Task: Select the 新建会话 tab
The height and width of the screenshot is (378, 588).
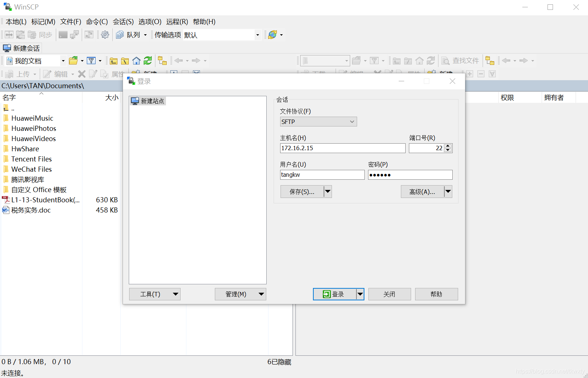Action: [x=22, y=48]
